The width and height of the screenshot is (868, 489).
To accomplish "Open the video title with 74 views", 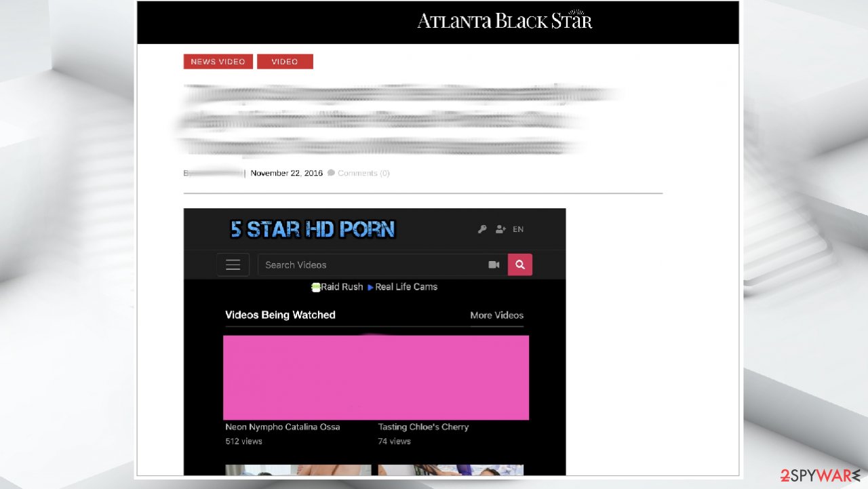I will pos(423,427).
